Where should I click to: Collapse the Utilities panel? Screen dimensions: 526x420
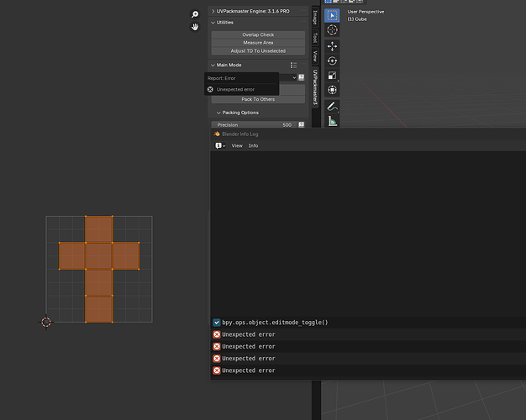tap(213, 23)
